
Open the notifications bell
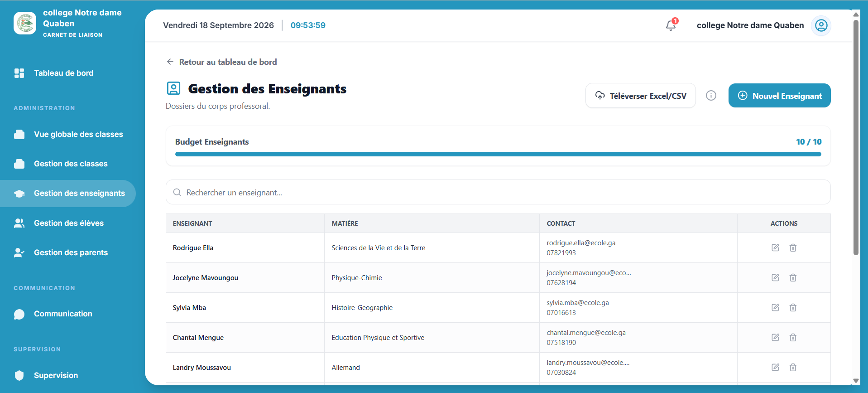[671, 25]
